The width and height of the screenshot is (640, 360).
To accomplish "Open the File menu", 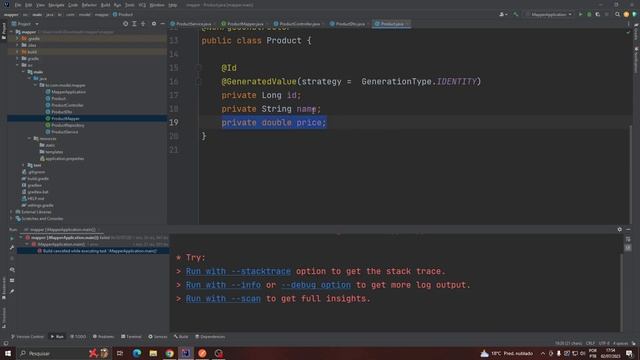I will point(18,5).
